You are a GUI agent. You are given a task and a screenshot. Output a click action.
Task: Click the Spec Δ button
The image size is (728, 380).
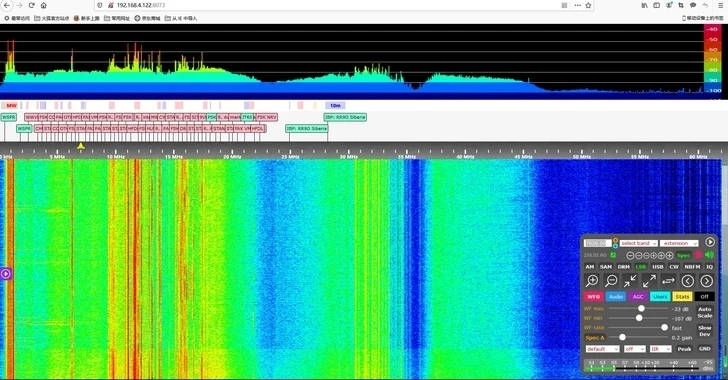tap(595, 338)
